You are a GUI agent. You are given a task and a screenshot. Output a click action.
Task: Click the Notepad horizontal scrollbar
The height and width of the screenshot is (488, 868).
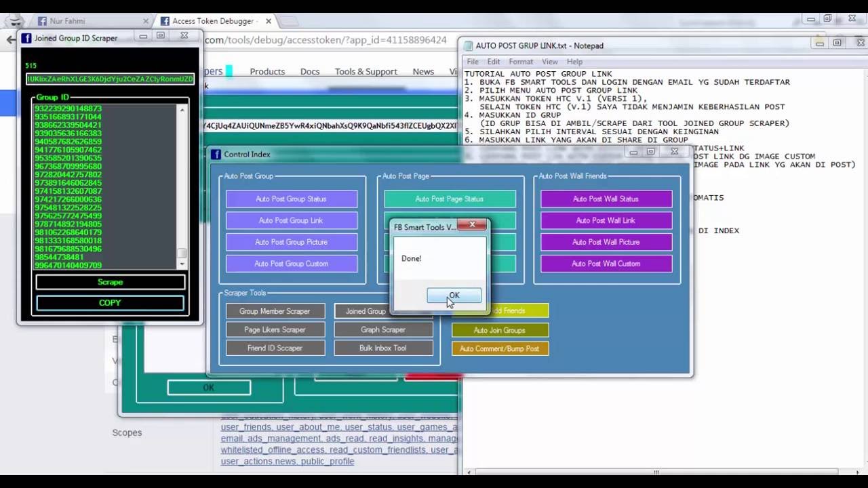pos(656,472)
